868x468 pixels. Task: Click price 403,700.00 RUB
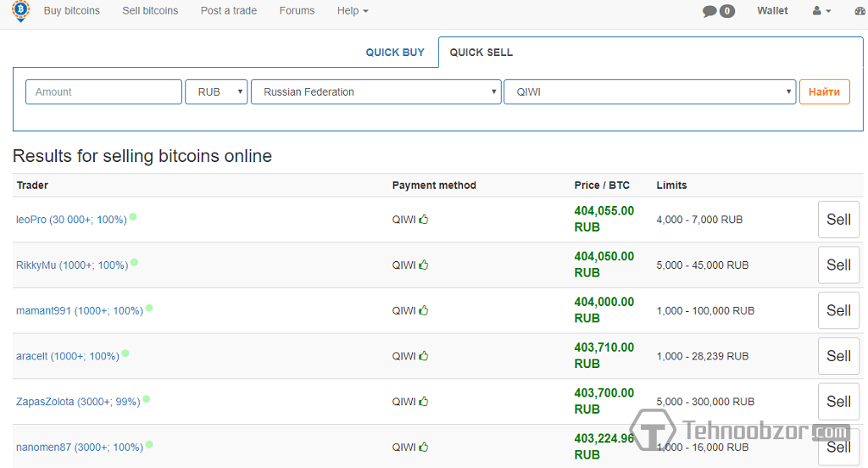[604, 400]
